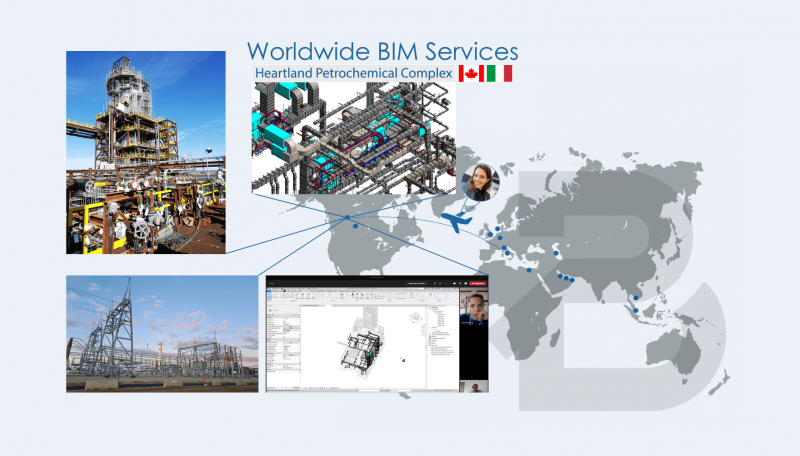Screen dimensions: 800x456
Task: Click the circular woman portrait avatar
Action: pos(480,182)
